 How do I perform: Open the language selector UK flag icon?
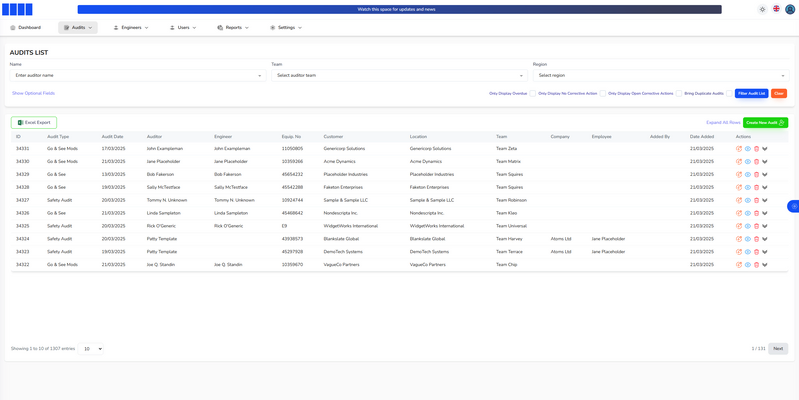776,9
